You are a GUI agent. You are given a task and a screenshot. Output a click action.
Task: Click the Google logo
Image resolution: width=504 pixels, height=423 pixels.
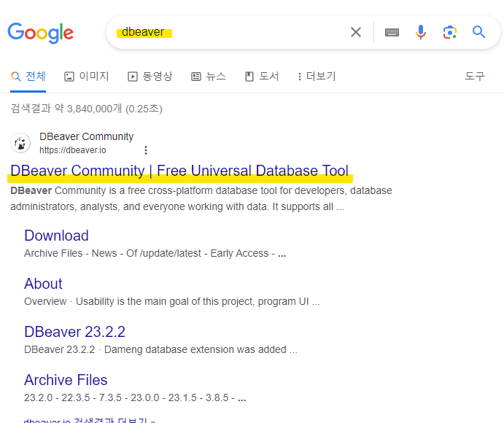pos(41,33)
